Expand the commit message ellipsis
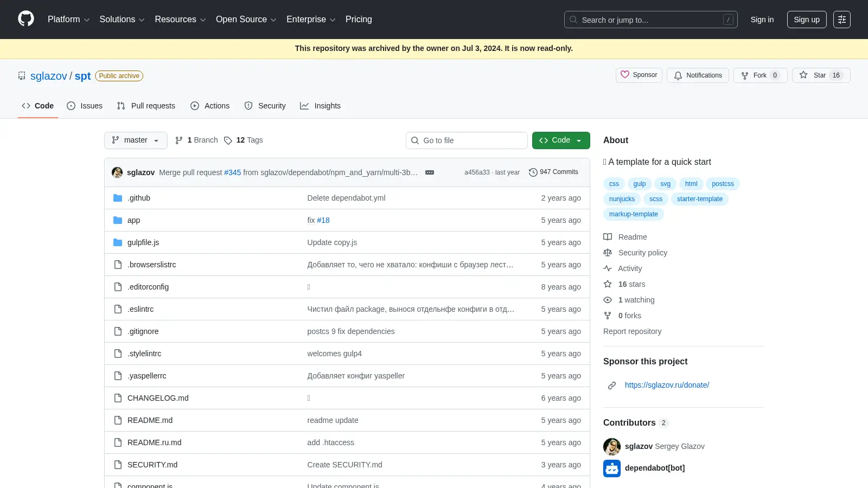 pos(430,172)
